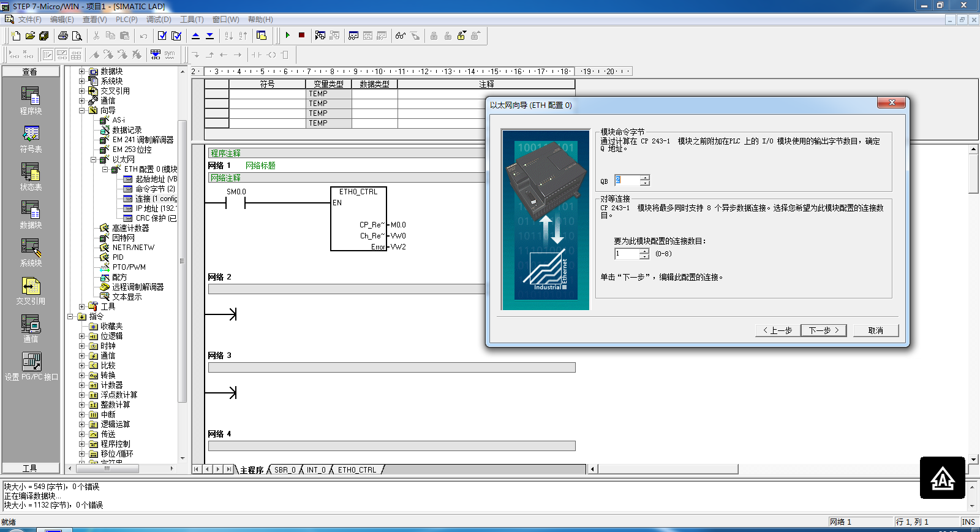Open 系统块 from the navigation bar
This screenshot has height=532, width=980.
(31, 252)
